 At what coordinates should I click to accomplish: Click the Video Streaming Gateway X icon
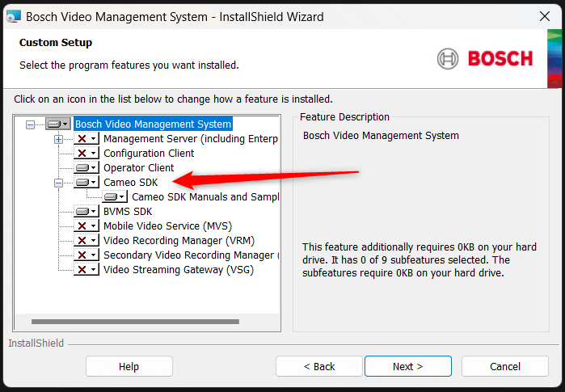coord(82,270)
